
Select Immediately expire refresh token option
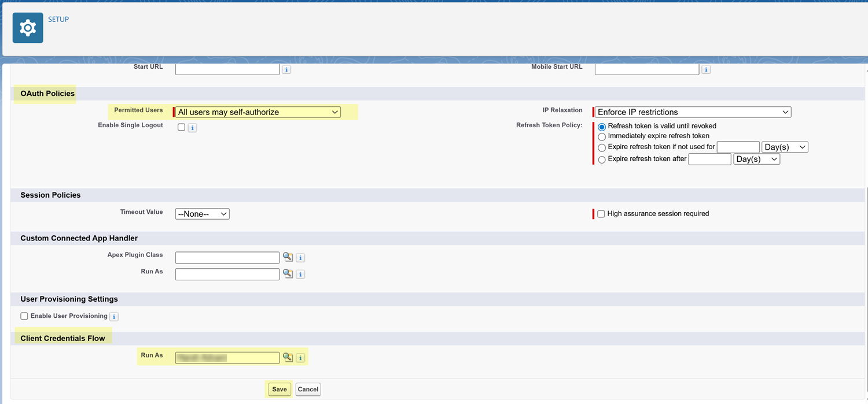click(602, 136)
